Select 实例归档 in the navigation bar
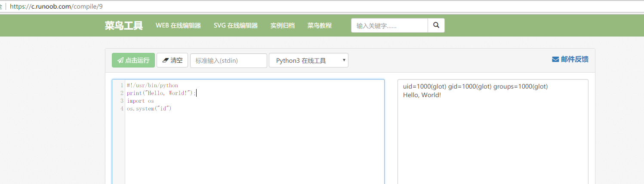Image resolution: width=644 pixels, height=184 pixels. coord(282,25)
